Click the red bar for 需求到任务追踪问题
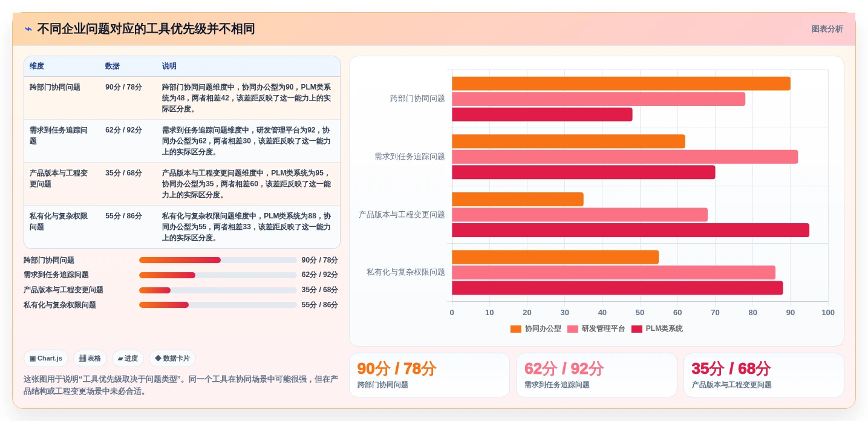 584,172
